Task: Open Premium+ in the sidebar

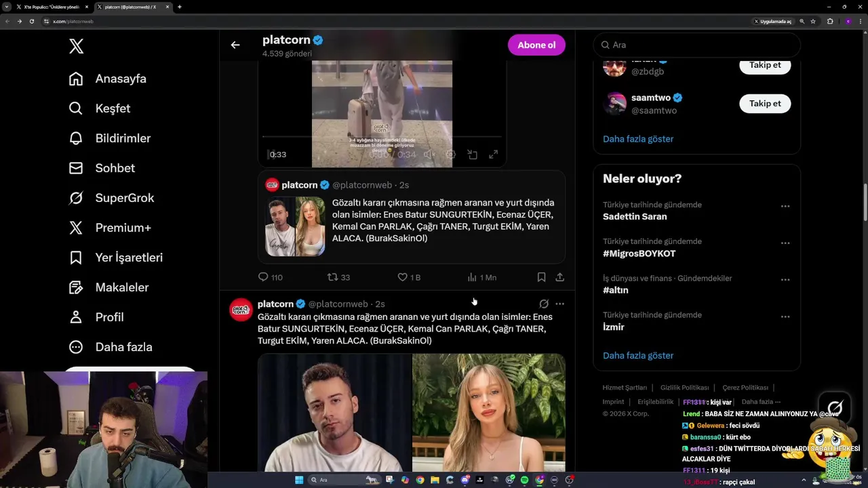Action: click(110, 228)
